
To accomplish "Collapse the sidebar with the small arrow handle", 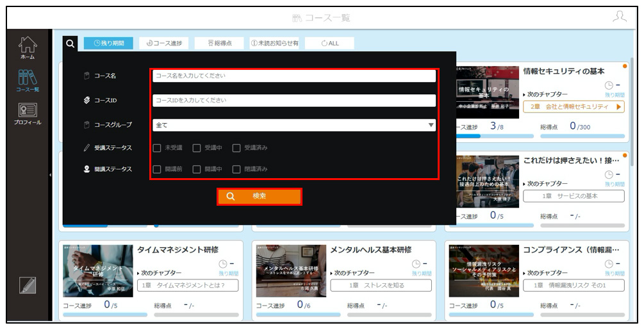I will pyautogui.click(x=50, y=175).
